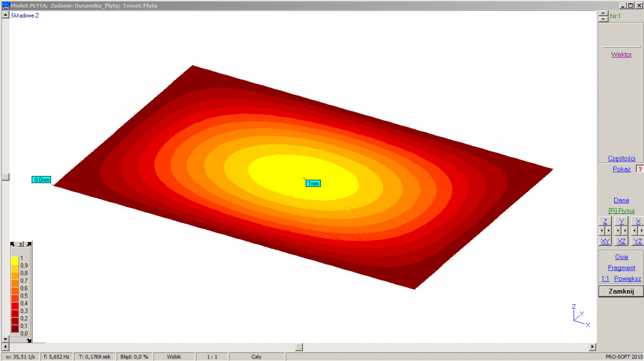The image size is (644, 361).
Task: Select the 1mm value label on the plate
Action: point(313,184)
